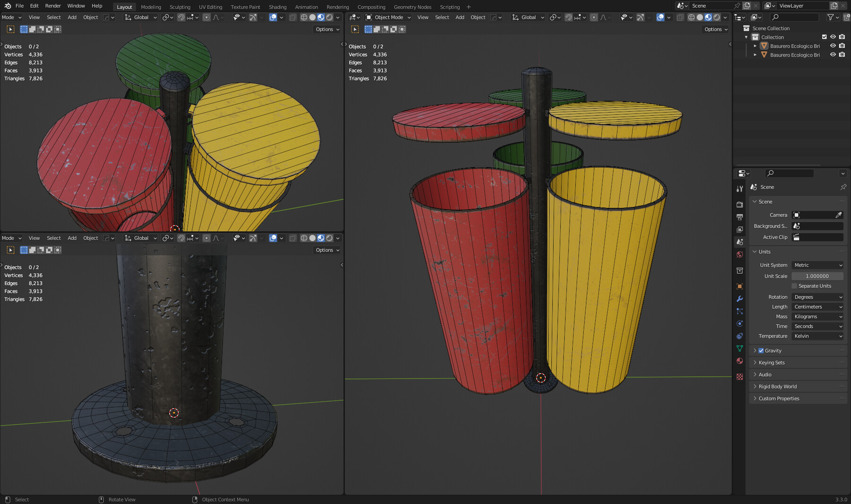Enable the Separate Units checkbox
The height and width of the screenshot is (504, 851).
point(793,286)
